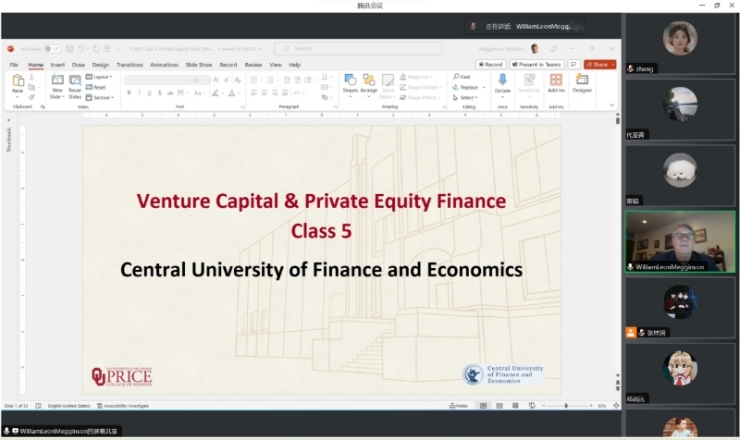The height and width of the screenshot is (441, 740).
Task: Toggle the Notes pane in status bar
Action: [458, 405]
